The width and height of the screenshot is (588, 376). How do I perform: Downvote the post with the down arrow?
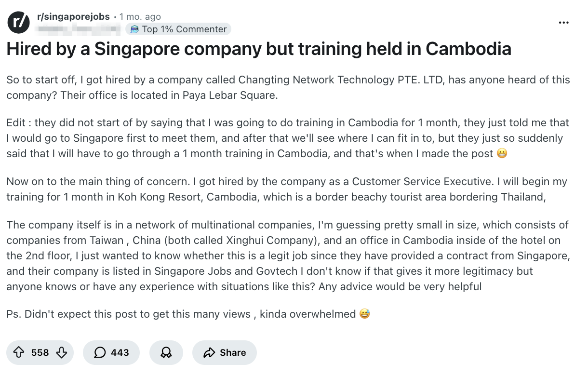(x=62, y=352)
